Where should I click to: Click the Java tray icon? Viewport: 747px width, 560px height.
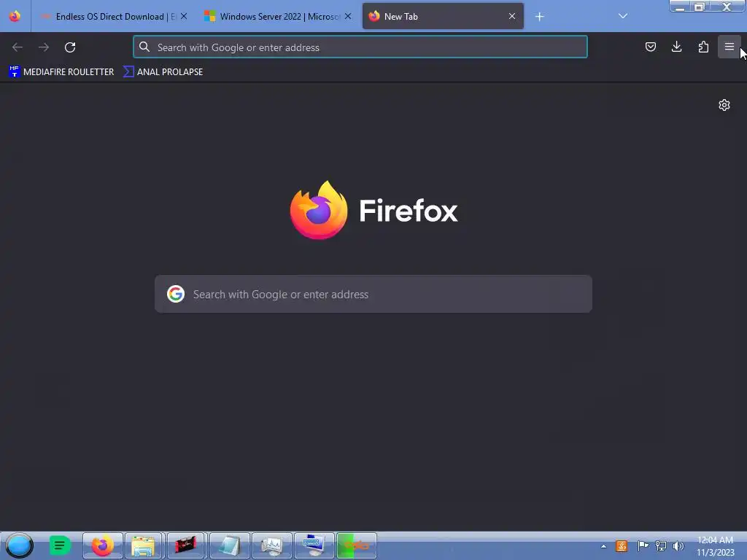622,546
